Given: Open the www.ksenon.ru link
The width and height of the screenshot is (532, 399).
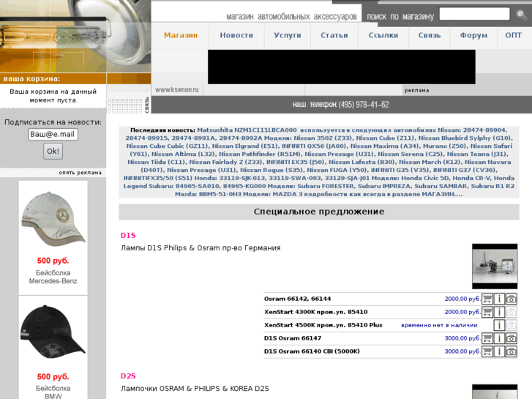Looking at the screenshot, I should (177, 90).
